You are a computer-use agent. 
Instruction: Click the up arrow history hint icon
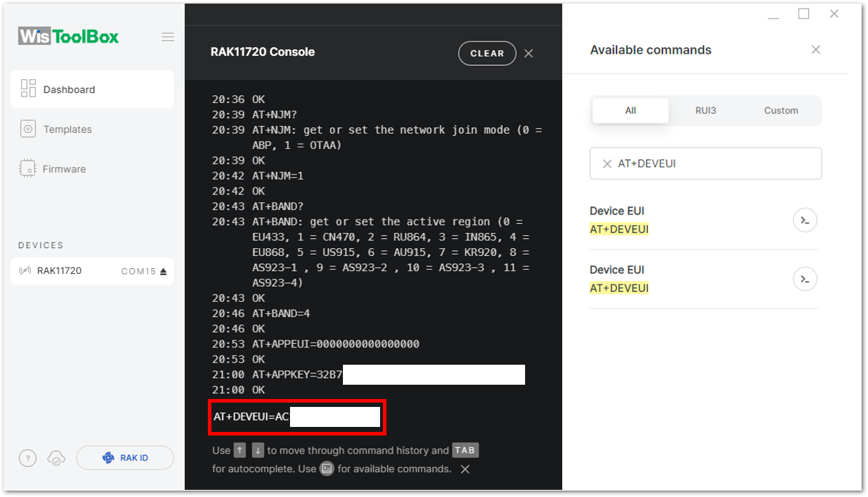[x=240, y=451]
